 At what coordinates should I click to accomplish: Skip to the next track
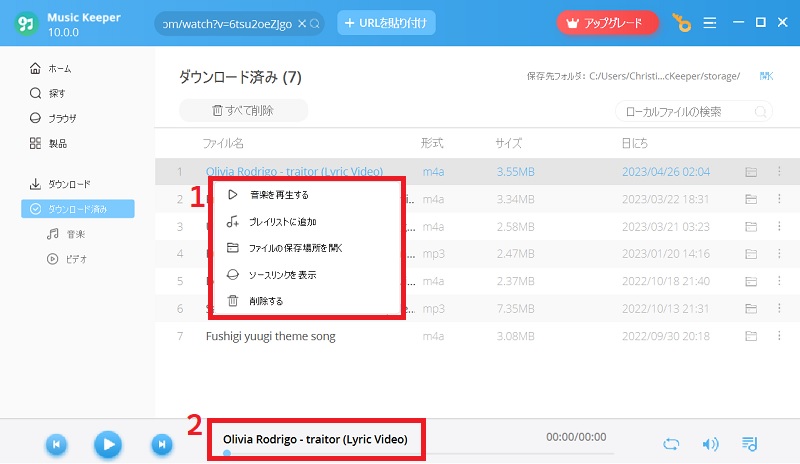(162, 445)
